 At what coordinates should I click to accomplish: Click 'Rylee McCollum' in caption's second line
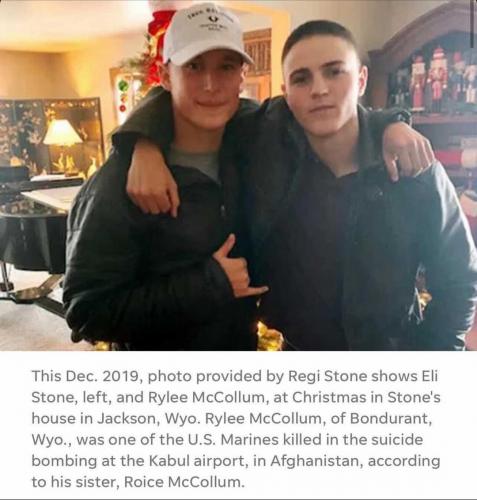click(206, 397)
